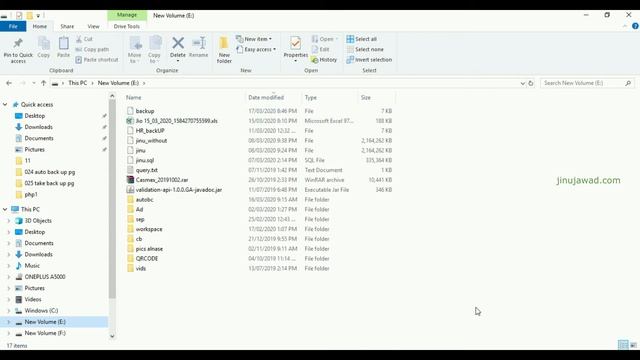Select the Jio Excel xls file

[176, 121]
